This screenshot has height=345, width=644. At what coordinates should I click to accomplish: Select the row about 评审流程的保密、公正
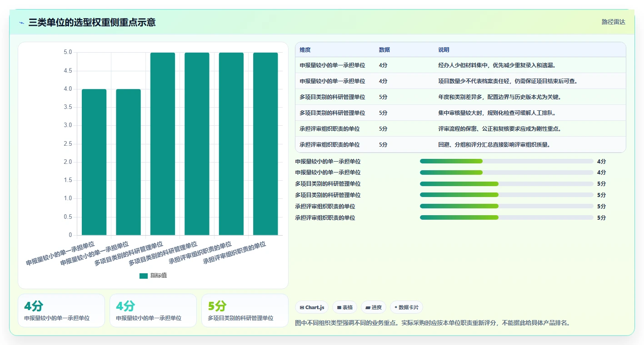click(460, 129)
